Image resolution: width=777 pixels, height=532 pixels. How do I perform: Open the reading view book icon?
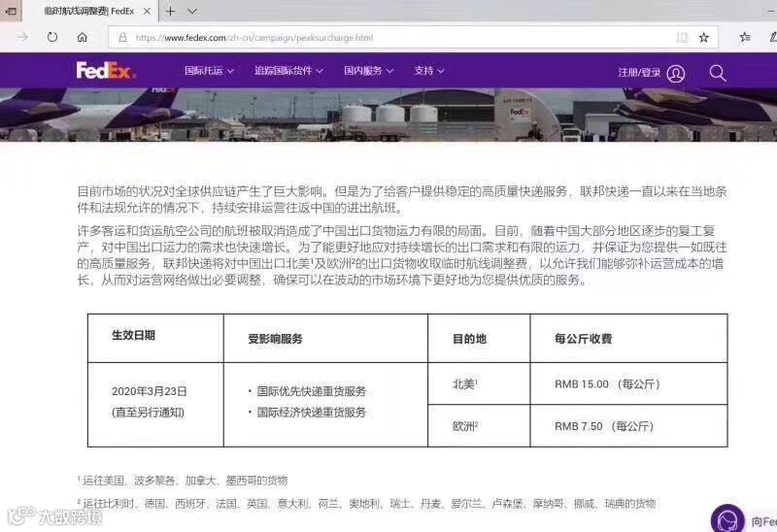(683, 38)
